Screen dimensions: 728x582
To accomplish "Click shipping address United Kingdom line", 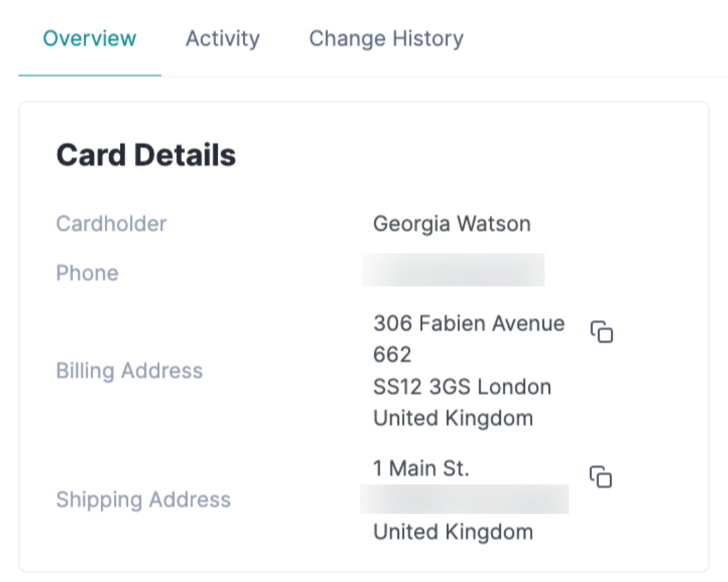I will click(453, 532).
